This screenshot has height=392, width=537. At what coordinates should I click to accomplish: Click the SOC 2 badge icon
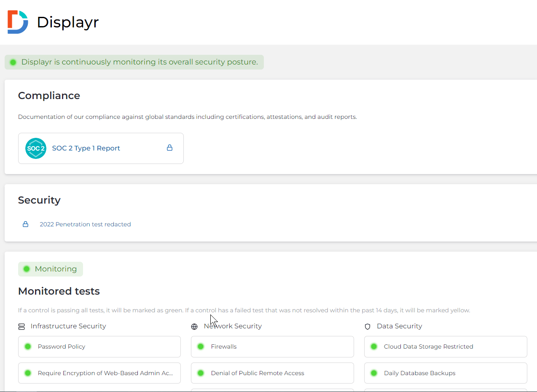(36, 148)
